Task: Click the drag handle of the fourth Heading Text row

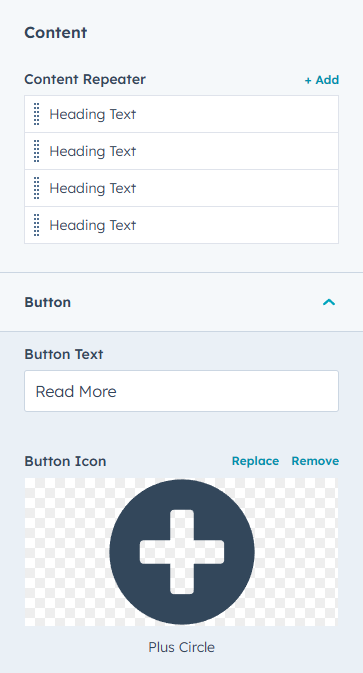Action: (x=37, y=225)
